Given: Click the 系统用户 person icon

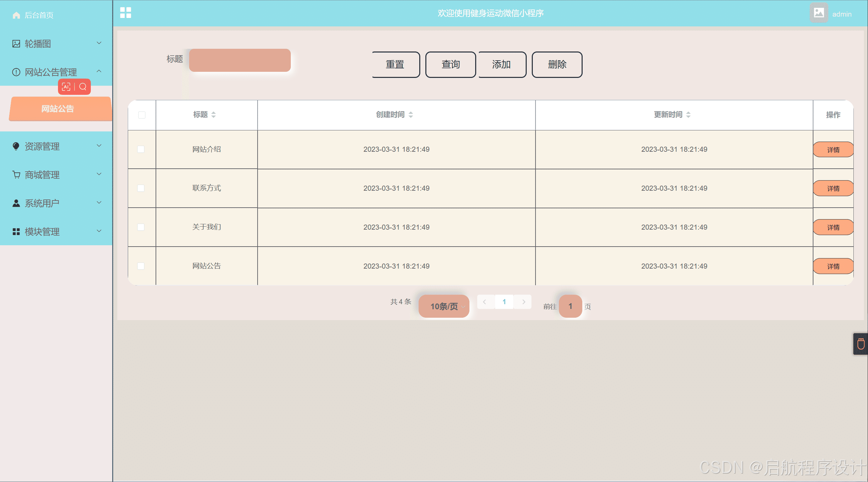Looking at the screenshot, I should pos(16,203).
